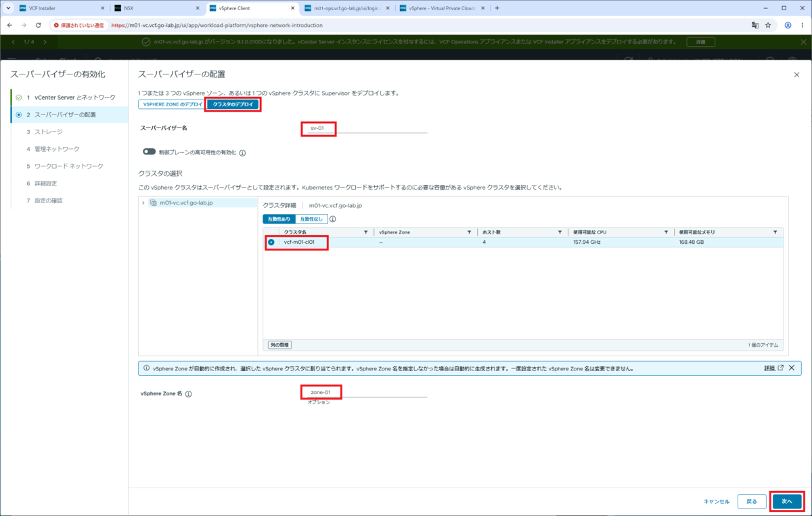The width and height of the screenshot is (812, 516).
Task: Switch to the vSphere - Virtual Private Cloud tab
Action: pos(441,8)
